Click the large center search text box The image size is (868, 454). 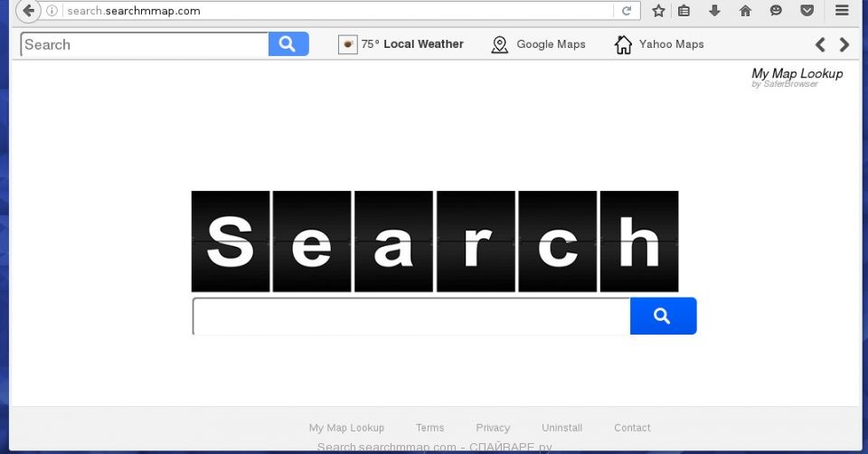(411, 316)
